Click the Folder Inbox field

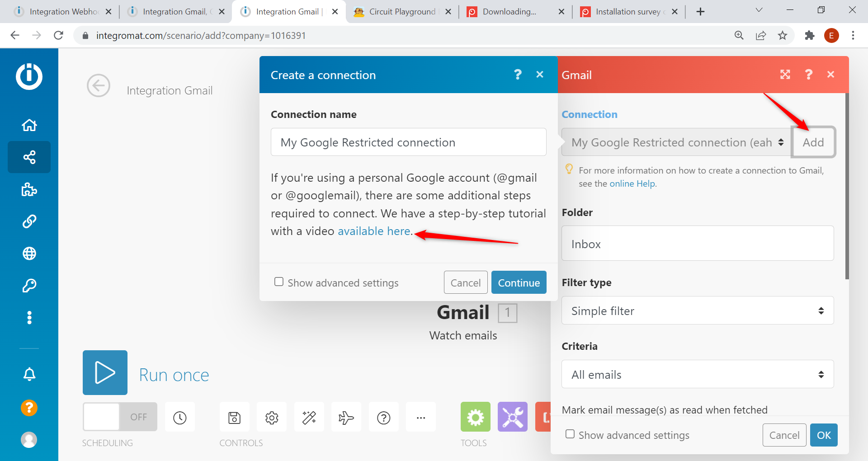pyautogui.click(x=698, y=244)
